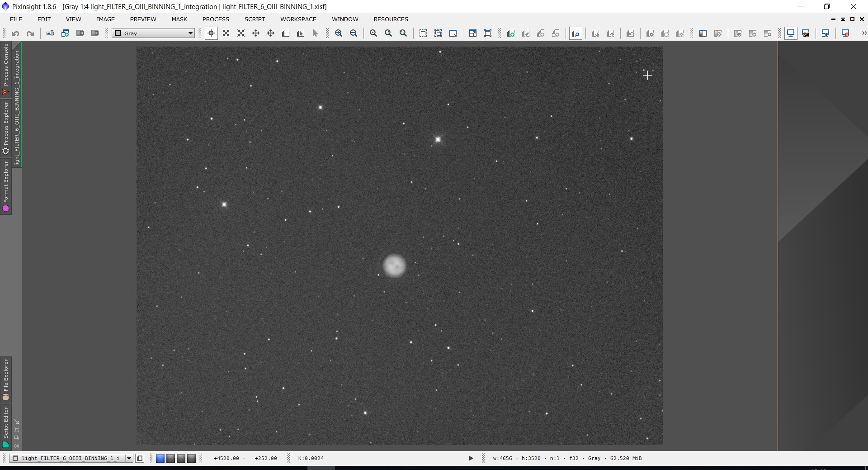
Task: Minimize the inner document window
Action: click(833, 19)
